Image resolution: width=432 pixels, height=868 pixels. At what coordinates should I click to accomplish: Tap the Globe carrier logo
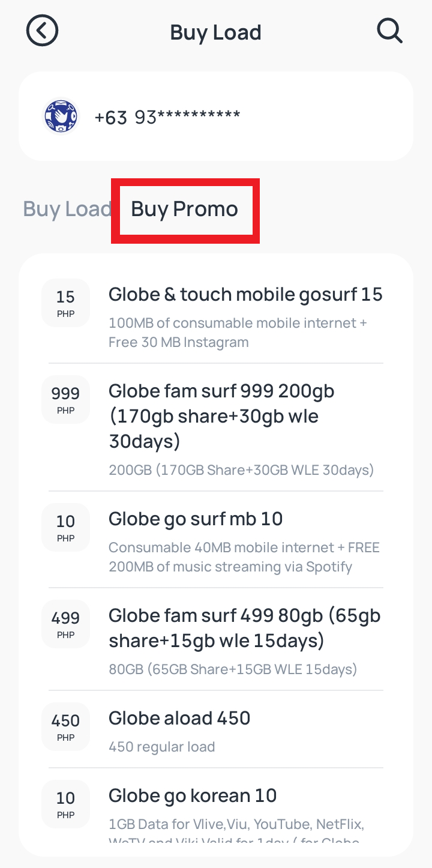[x=61, y=116]
